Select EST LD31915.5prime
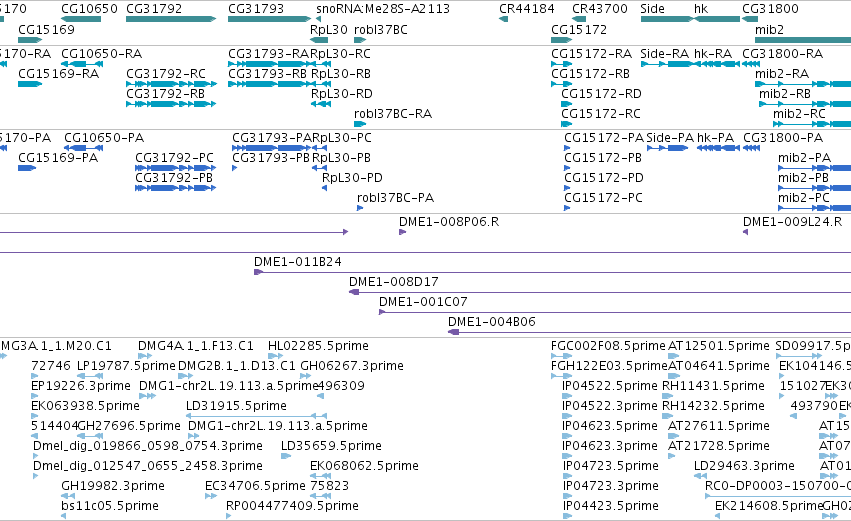851x521 pixels. pyautogui.click(x=236, y=406)
